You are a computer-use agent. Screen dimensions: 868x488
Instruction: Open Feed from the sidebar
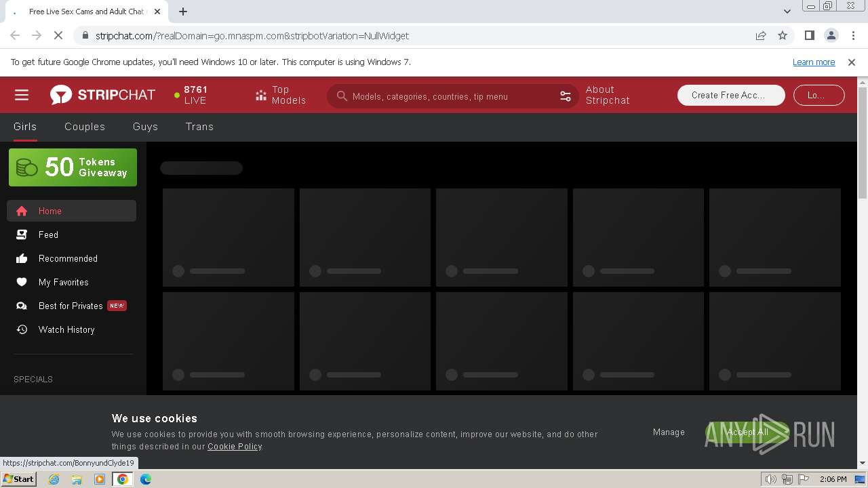(71, 235)
